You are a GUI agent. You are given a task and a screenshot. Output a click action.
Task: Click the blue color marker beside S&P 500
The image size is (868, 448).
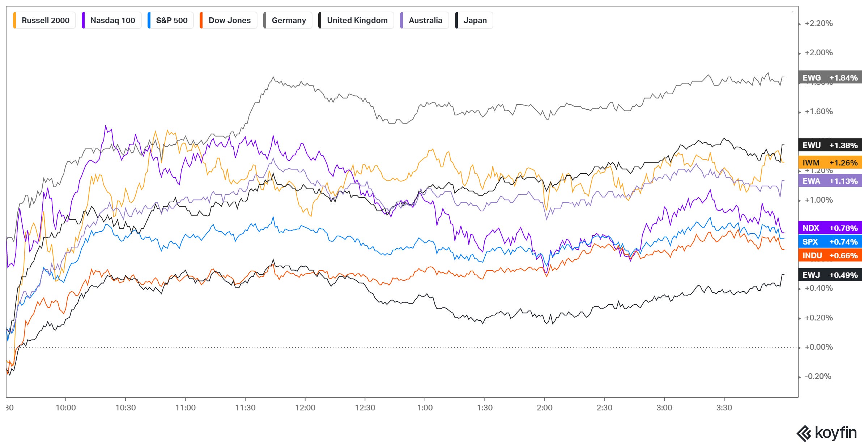(149, 20)
